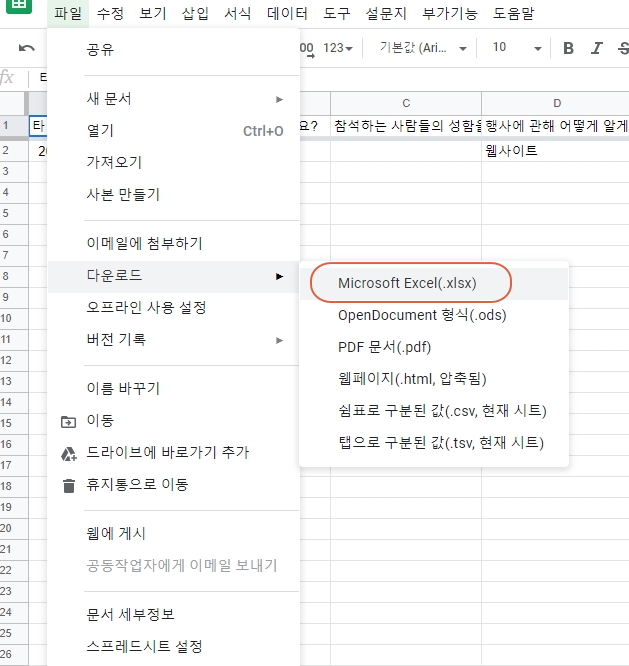The width and height of the screenshot is (629, 666).
Task: Open the font size 10 dropdown
Action: tap(516, 48)
